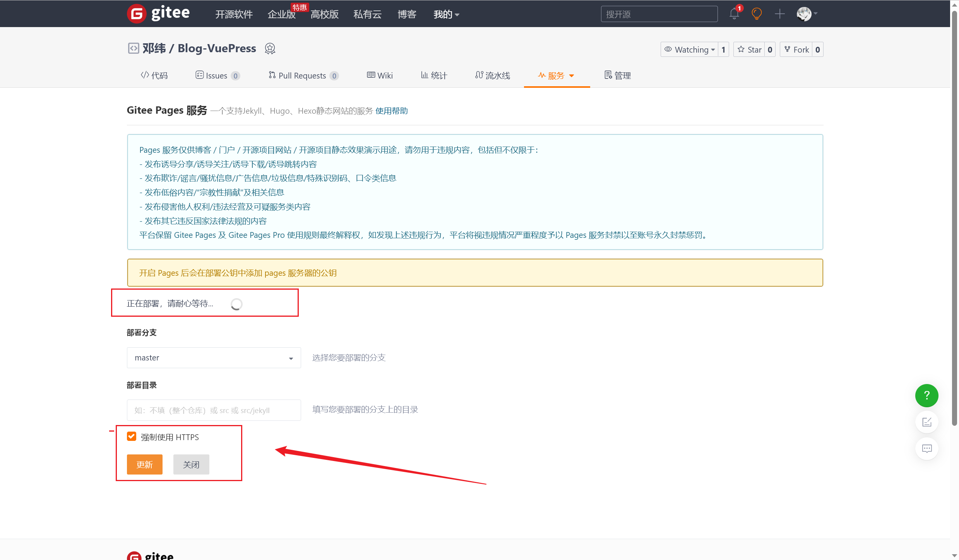
Task: Open 高校版 in top navigation
Action: pos(324,14)
